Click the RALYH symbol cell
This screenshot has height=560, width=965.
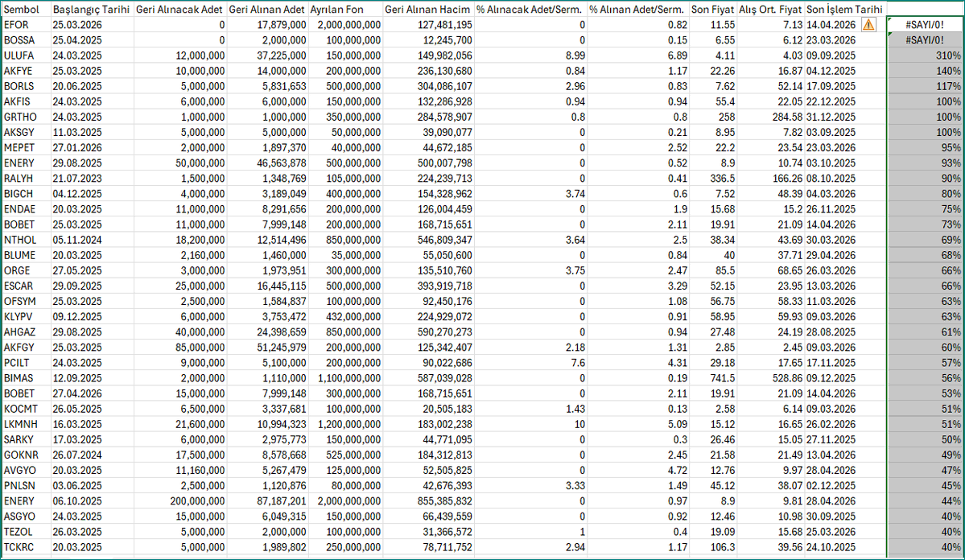(25, 179)
